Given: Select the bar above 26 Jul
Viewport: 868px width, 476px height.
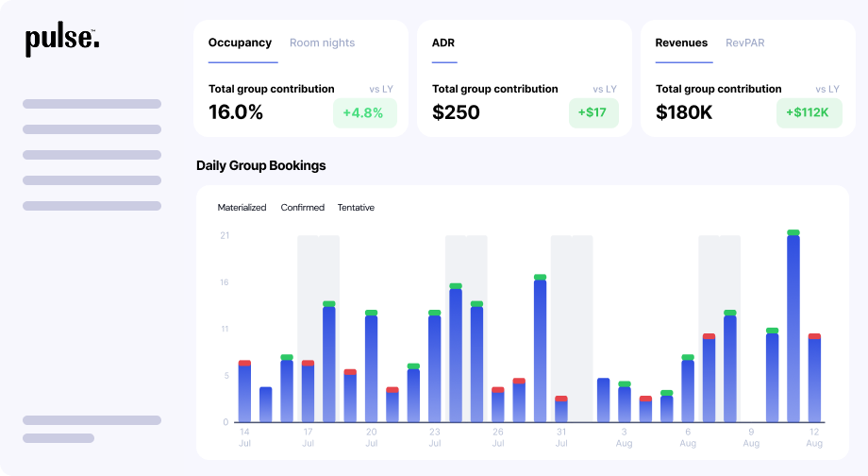Looking at the screenshot, I should coord(497,404).
